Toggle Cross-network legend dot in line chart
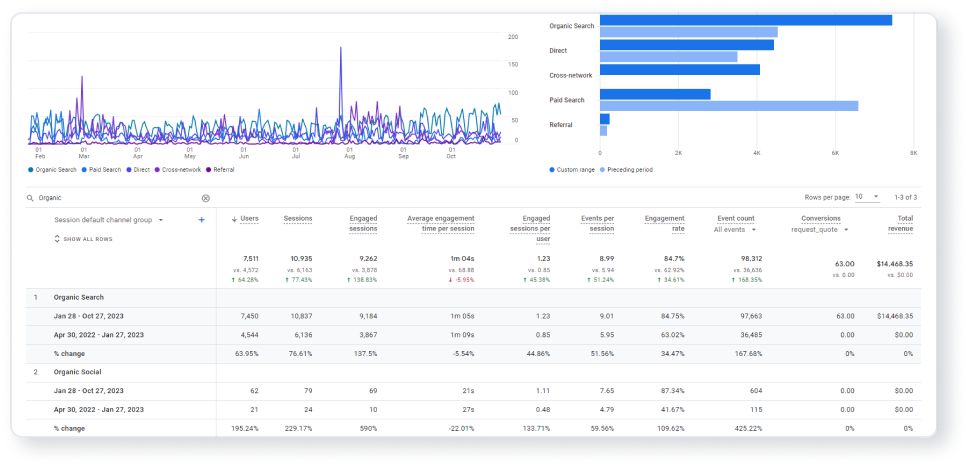Screen dimensions: 968x466 coord(157,170)
